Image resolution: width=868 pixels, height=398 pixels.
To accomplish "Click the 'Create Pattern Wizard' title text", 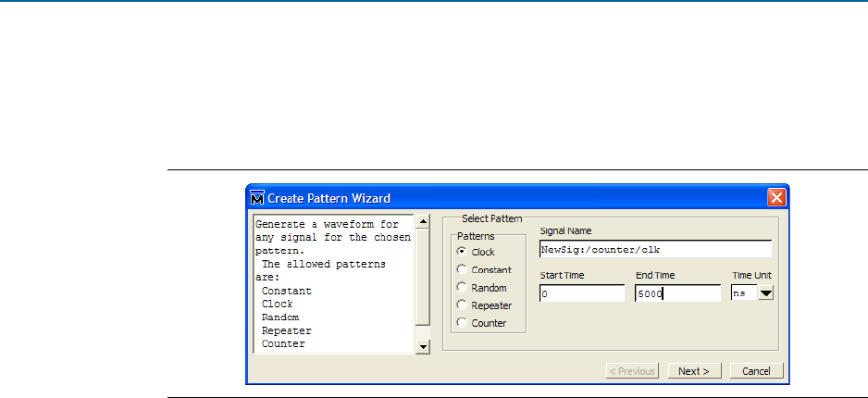I will [x=329, y=198].
